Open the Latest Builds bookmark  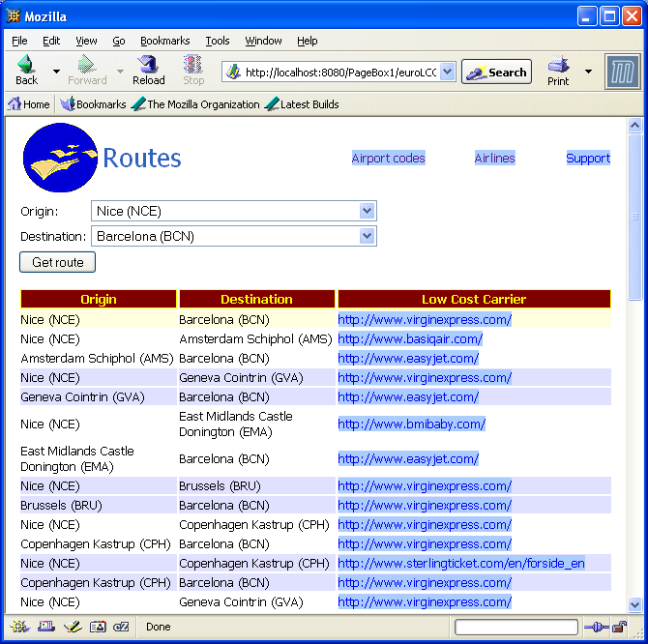pos(301,104)
